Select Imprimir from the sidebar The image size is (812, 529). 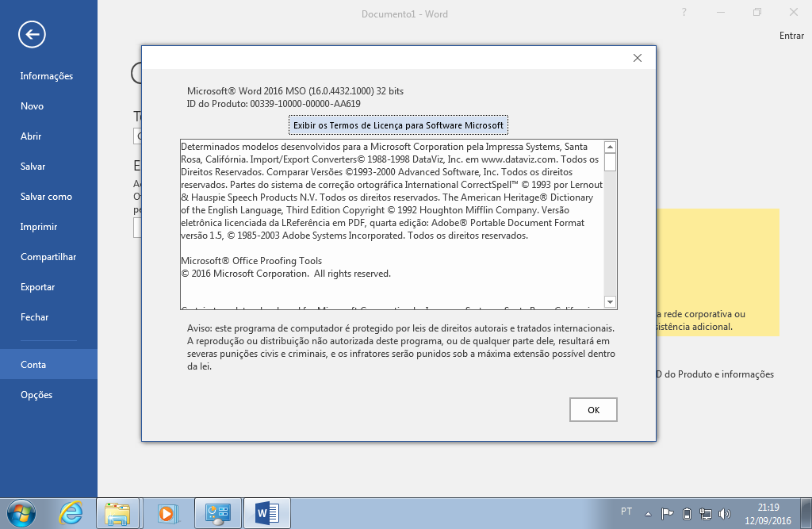[39, 226]
